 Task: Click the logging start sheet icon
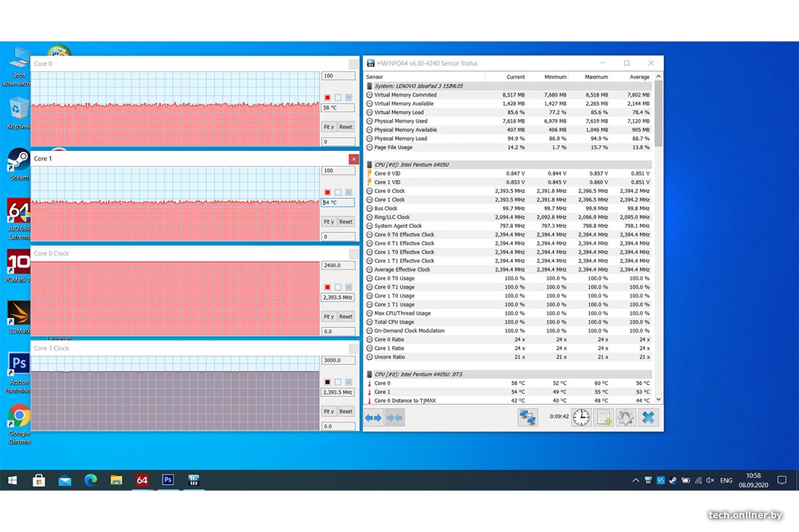point(604,417)
